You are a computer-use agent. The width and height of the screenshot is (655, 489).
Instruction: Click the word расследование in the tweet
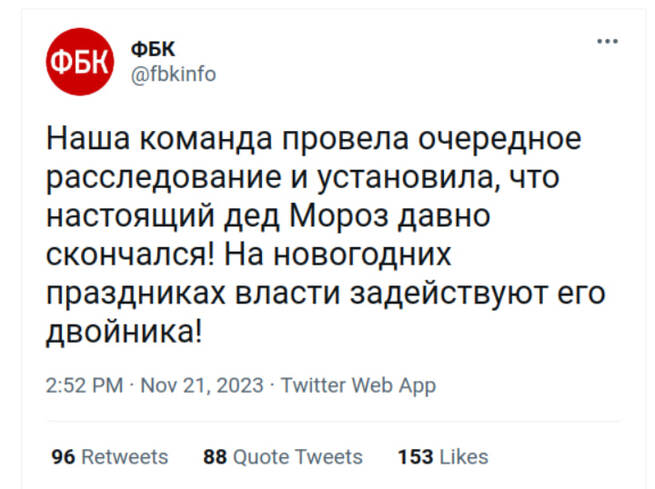tap(163, 179)
